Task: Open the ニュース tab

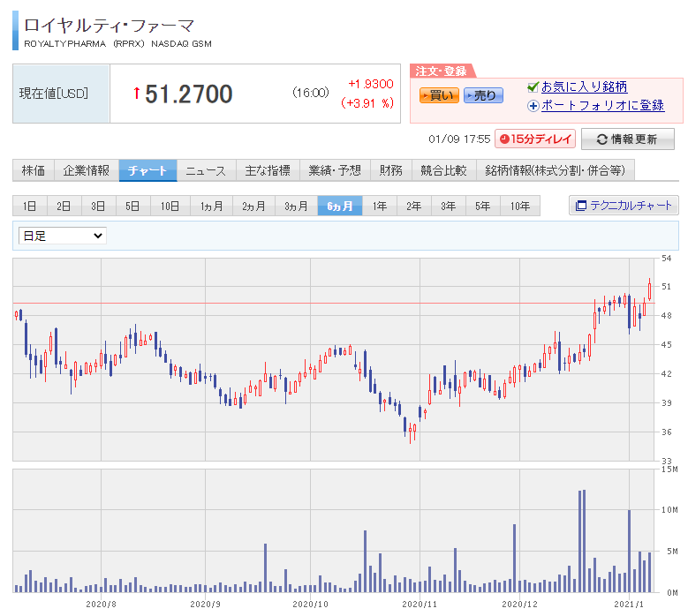Action: coord(207,170)
